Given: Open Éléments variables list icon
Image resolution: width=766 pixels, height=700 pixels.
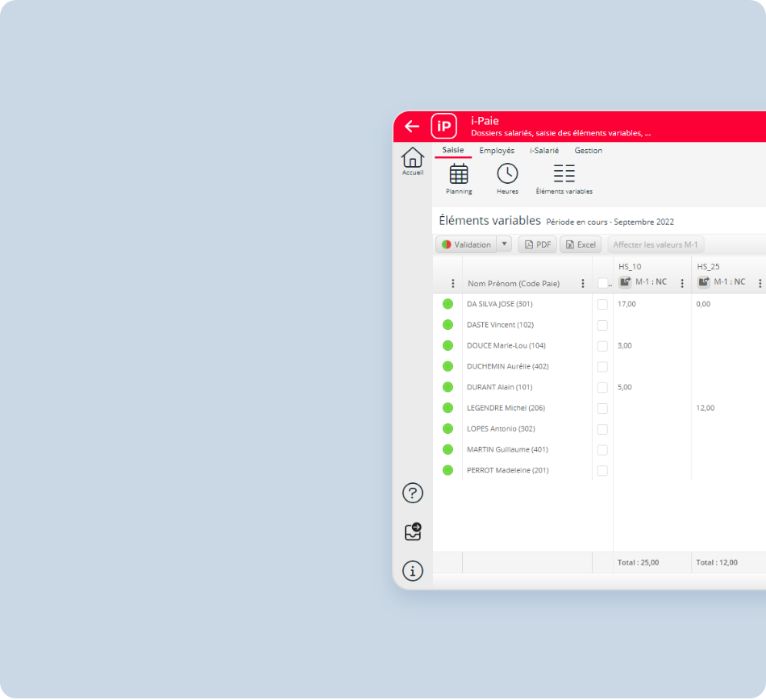Looking at the screenshot, I should pos(564,173).
